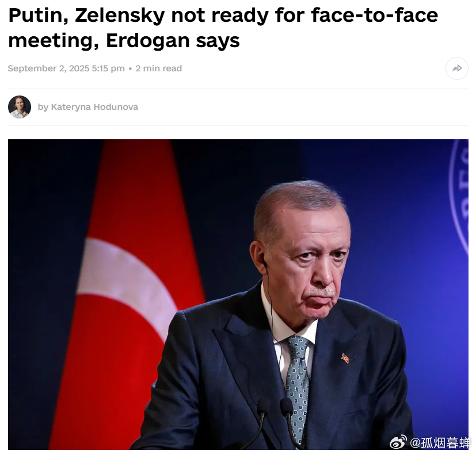Click "Erdogan says" in the headline

pyautogui.click(x=173, y=41)
